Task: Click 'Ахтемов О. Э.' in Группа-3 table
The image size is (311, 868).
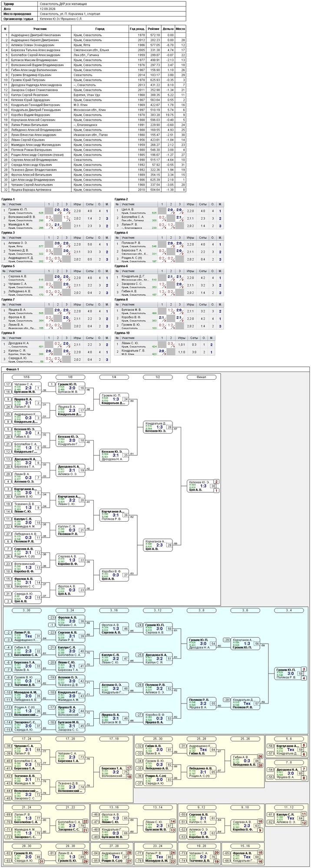Action: point(18,243)
